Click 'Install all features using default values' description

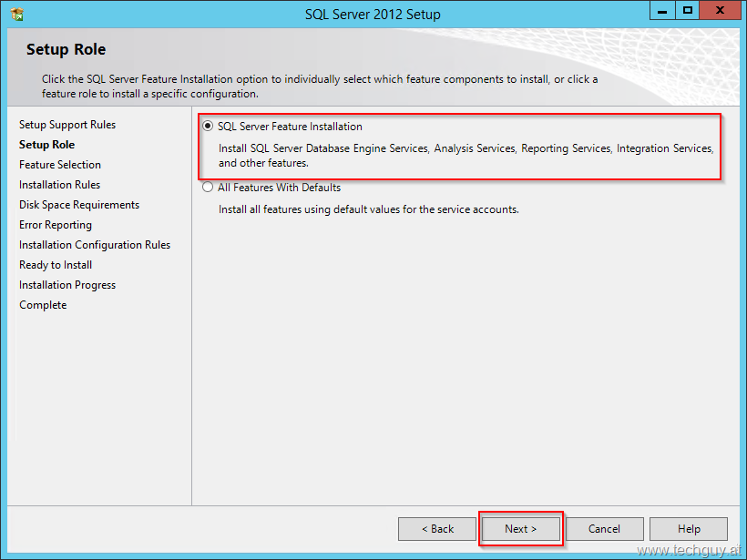coord(369,209)
